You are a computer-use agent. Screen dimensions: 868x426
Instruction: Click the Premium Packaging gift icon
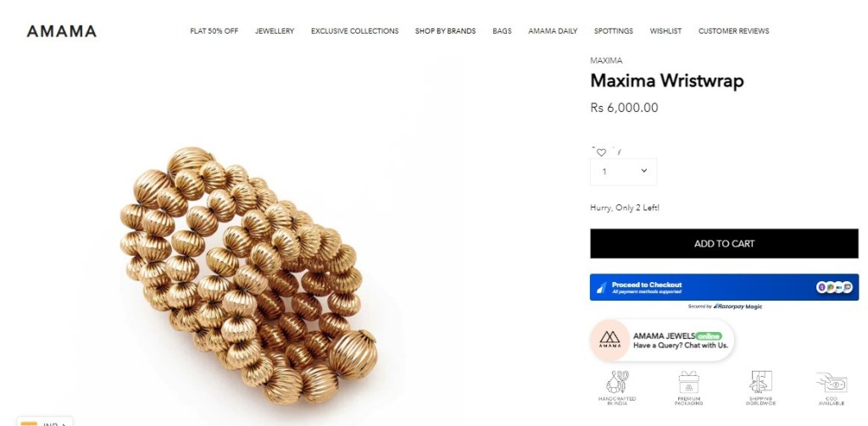[688, 382]
